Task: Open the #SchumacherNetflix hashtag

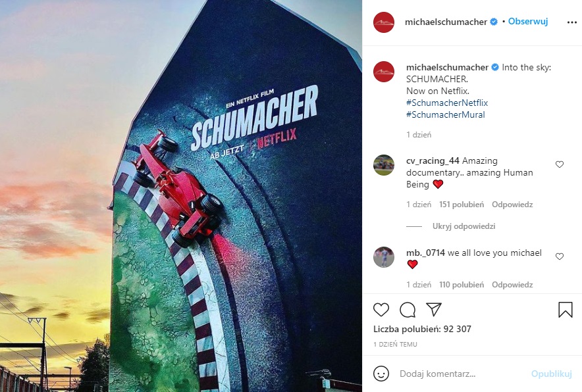Action: pos(447,103)
